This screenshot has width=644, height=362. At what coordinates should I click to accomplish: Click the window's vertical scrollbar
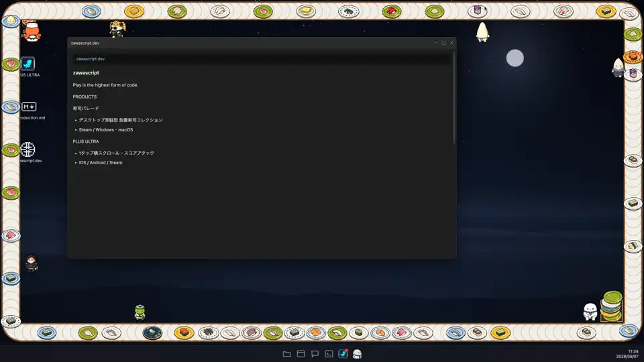pos(454,98)
